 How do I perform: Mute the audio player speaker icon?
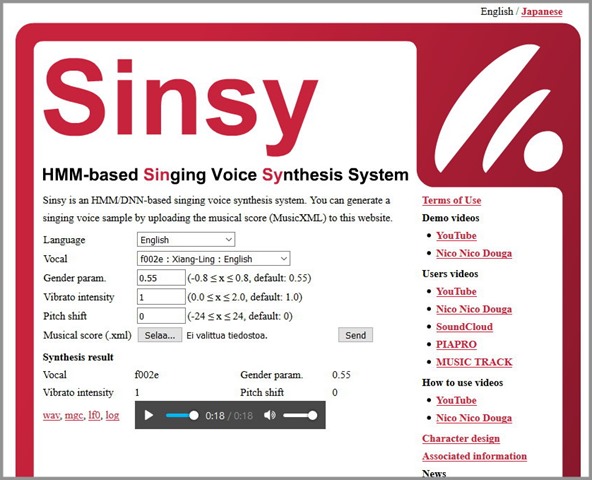(270, 415)
